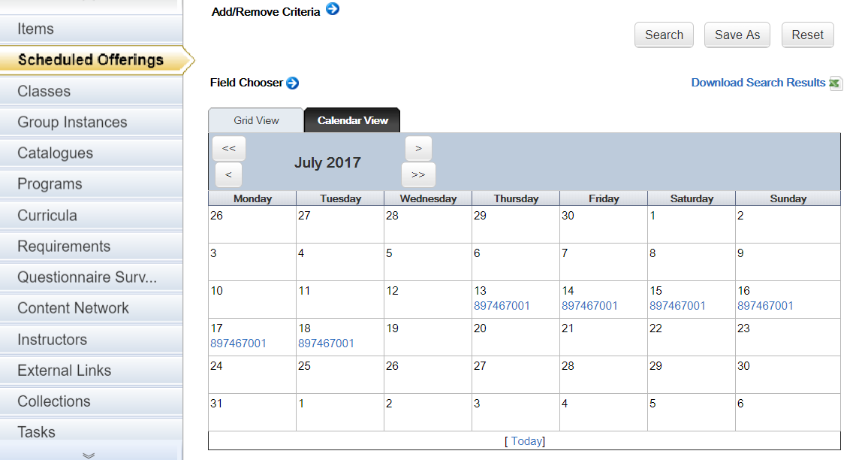
Task: Go to previous month with < button
Action: click(x=228, y=174)
